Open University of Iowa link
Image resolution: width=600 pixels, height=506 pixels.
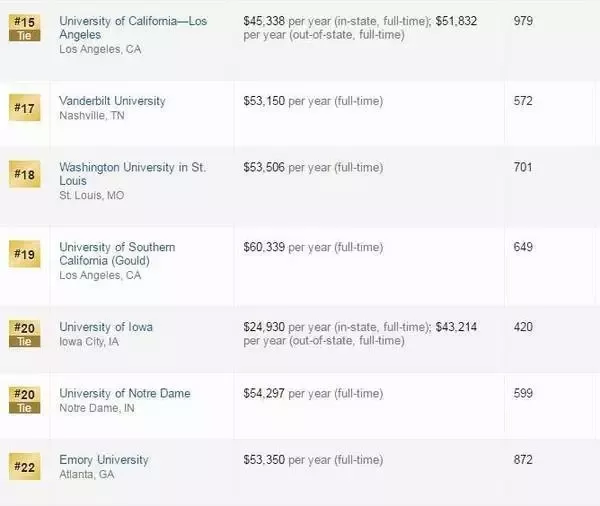point(106,327)
